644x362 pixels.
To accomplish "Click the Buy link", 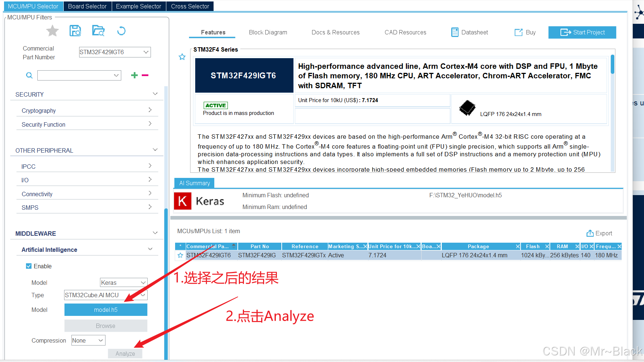I will (x=525, y=32).
